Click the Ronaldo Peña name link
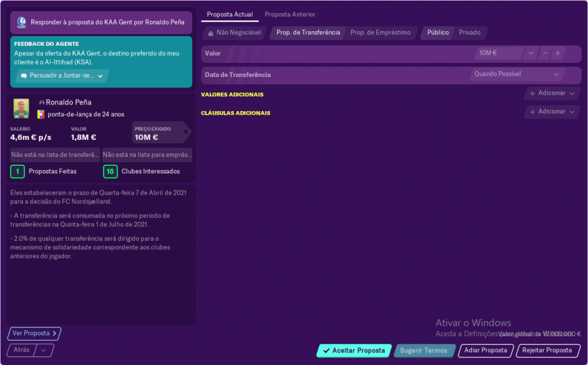 pyautogui.click(x=69, y=102)
